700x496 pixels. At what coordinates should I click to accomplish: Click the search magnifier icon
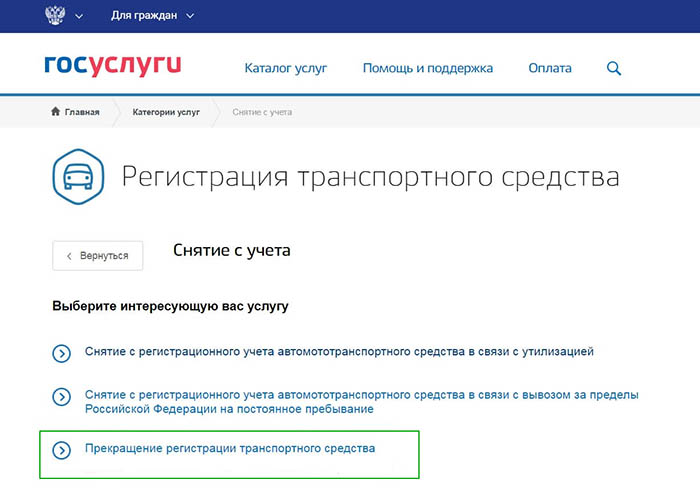tap(614, 68)
